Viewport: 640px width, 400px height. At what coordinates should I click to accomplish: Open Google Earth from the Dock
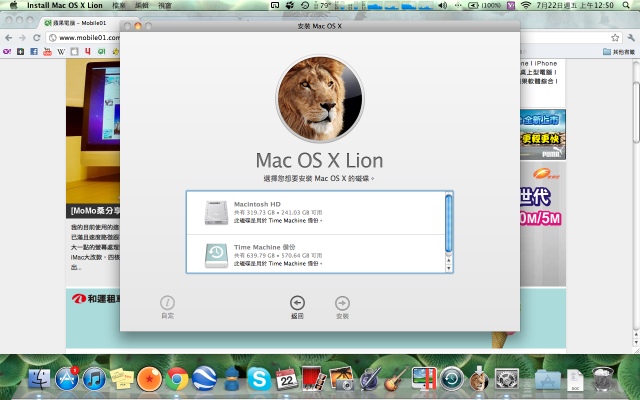204,379
